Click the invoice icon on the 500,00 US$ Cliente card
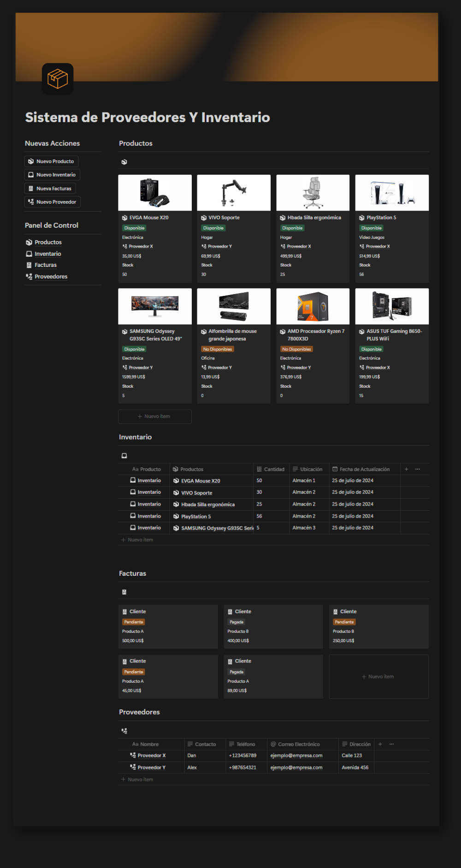 coord(124,612)
